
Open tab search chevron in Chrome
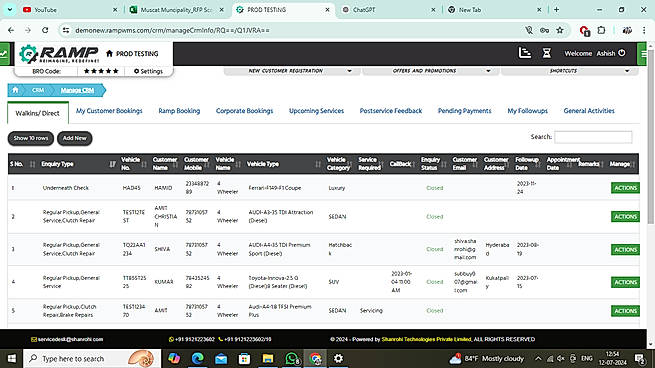(10, 10)
